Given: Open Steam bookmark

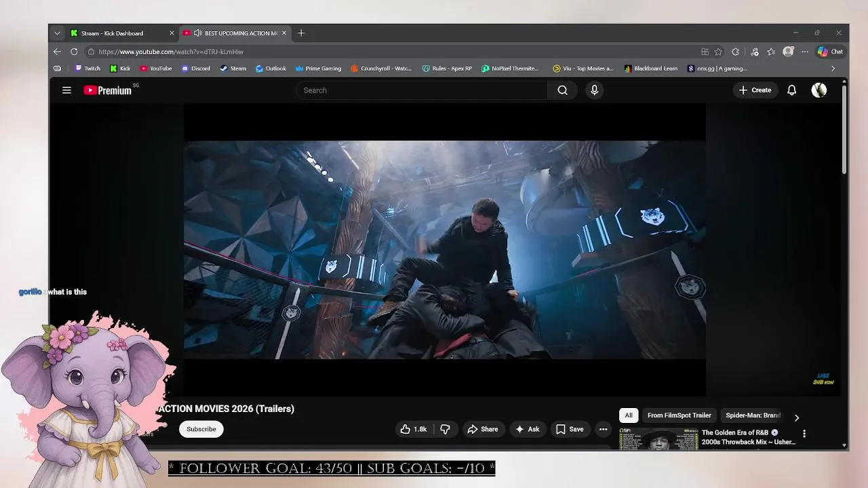Looking at the screenshot, I should [233, 68].
